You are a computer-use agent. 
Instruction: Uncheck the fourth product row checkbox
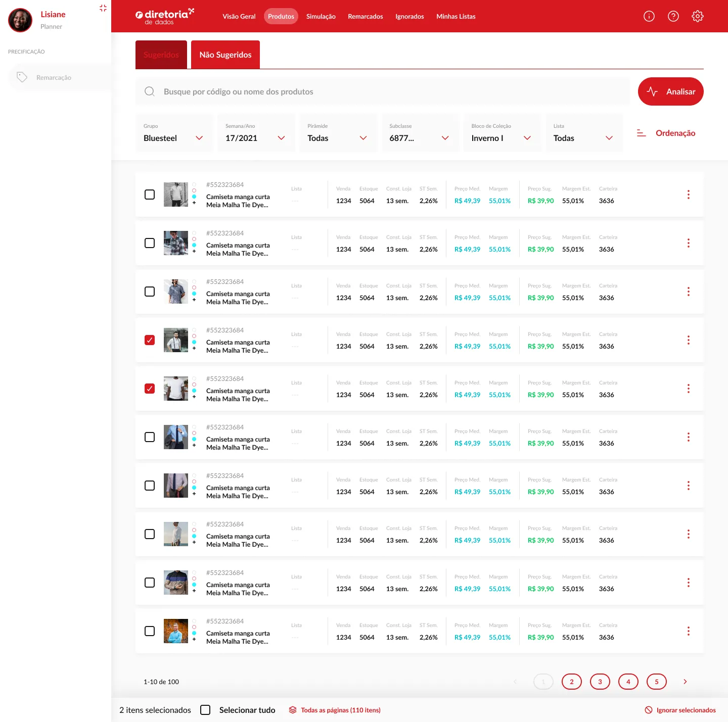point(150,340)
